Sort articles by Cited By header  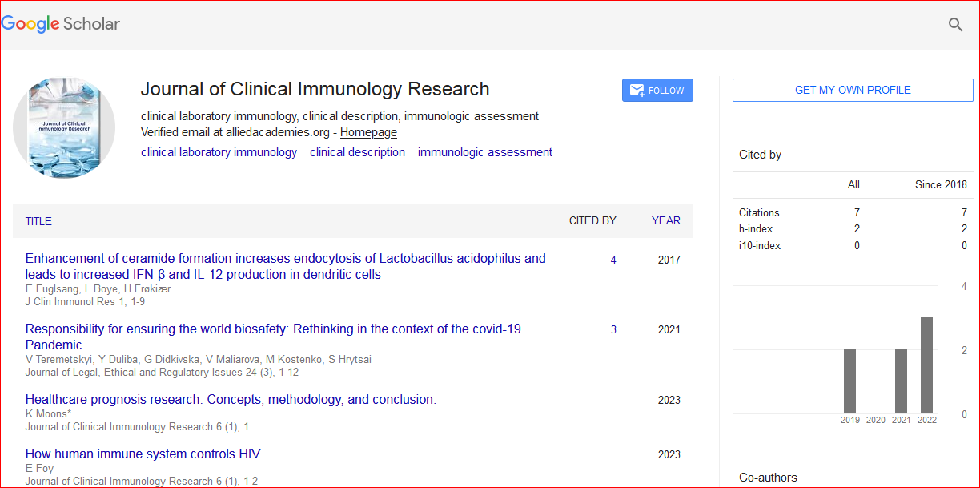(592, 220)
